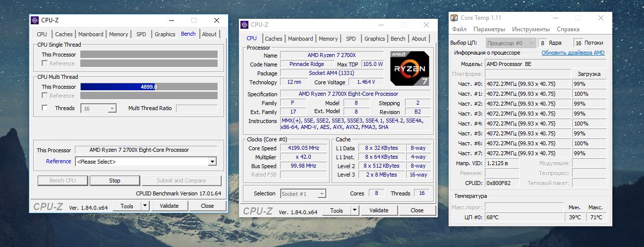
Task: Click the CPU-Z icon in the Bench window title bar
Action: coord(35,20)
